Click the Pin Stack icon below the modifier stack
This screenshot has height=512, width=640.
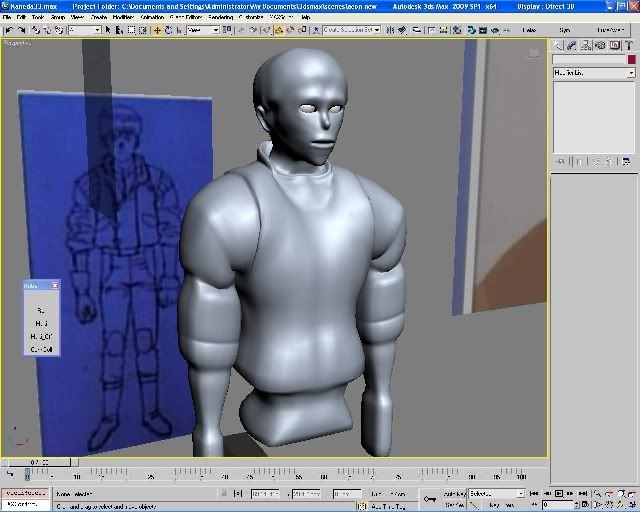(562, 160)
